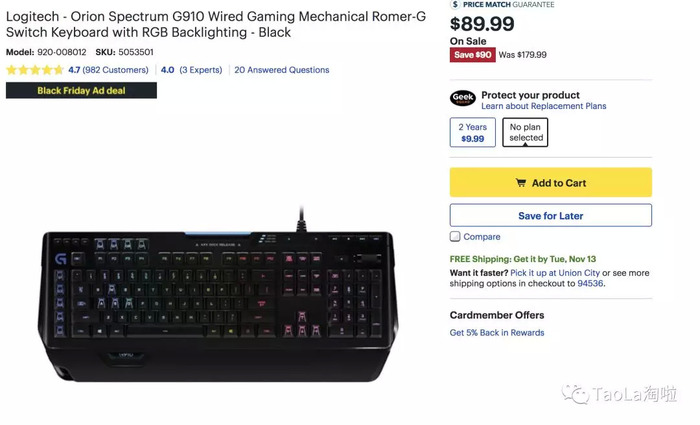Click the Save $90 sale badge
Viewport: 700px width, 425px height.
pyautogui.click(x=472, y=55)
